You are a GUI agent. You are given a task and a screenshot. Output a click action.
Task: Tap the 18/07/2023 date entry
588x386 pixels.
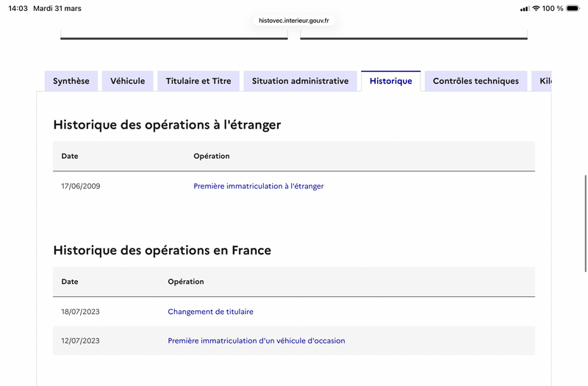pos(81,312)
